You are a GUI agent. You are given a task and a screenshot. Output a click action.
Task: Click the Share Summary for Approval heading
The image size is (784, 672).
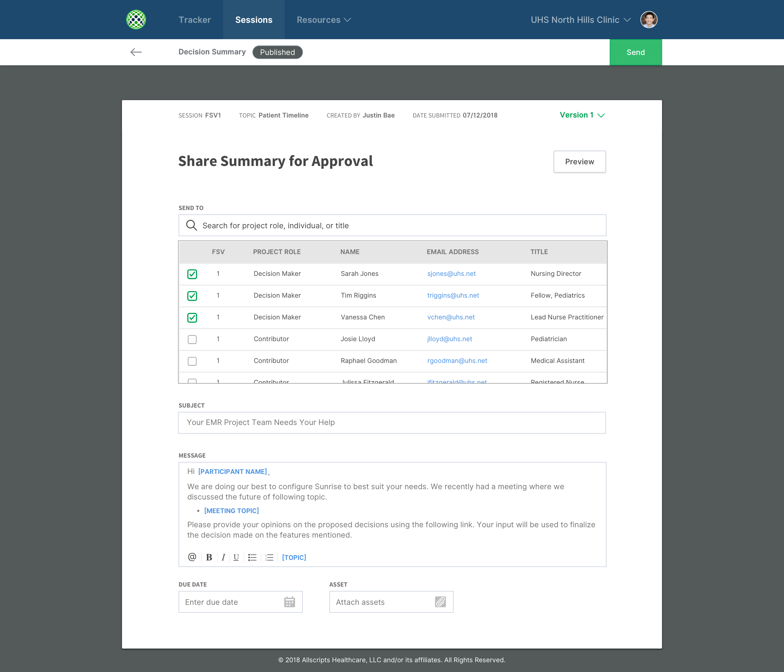pyautogui.click(x=275, y=161)
